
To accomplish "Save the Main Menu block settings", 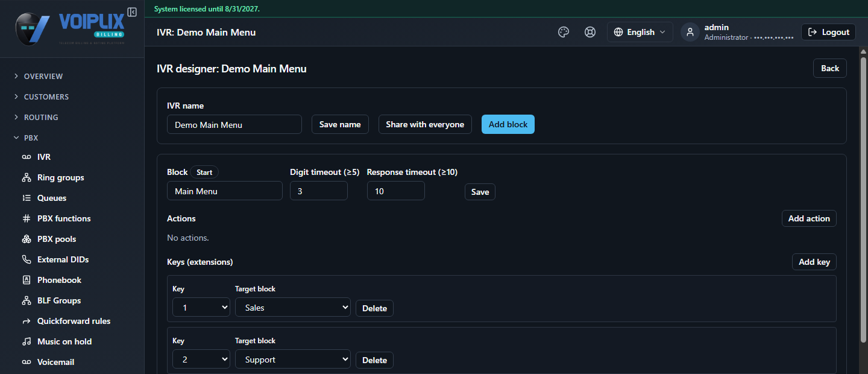I will click(480, 192).
